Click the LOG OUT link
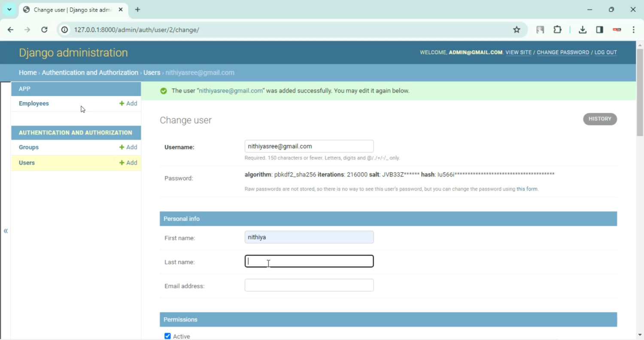This screenshot has width=644, height=340. [x=605, y=52]
